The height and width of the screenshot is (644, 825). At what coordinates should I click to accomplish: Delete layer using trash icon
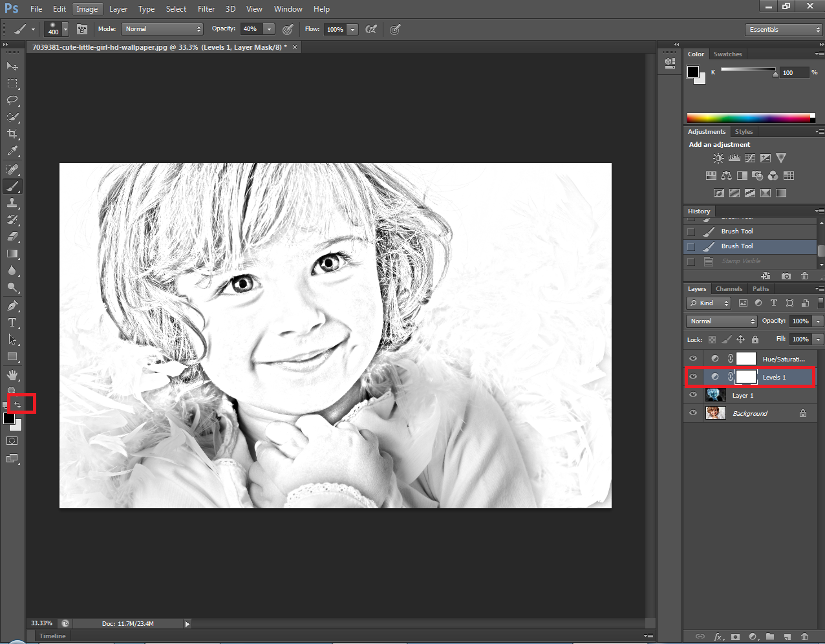pyautogui.click(x=804, y=637)
